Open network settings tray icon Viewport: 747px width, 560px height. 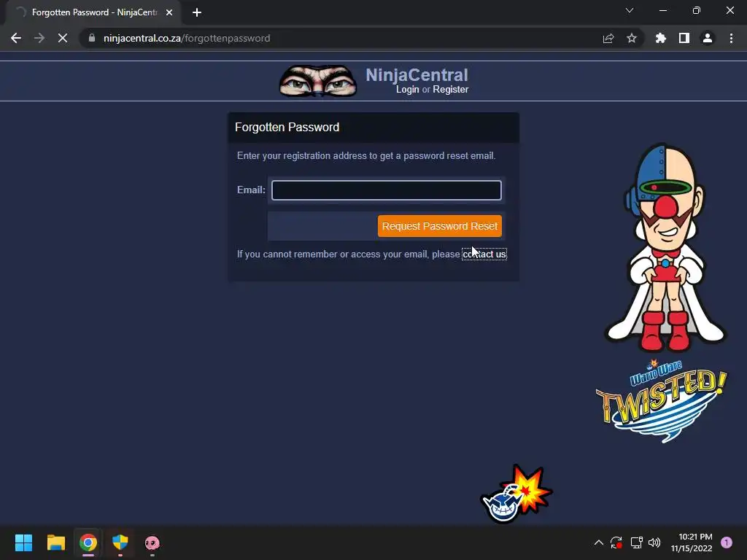tap(636, 542)
